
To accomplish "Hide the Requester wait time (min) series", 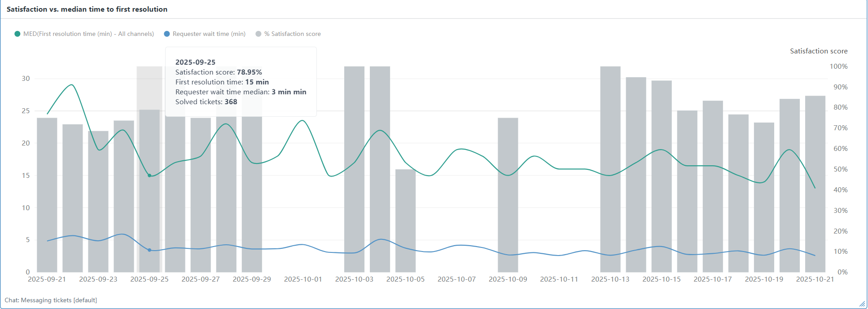I will coord(209,34).
